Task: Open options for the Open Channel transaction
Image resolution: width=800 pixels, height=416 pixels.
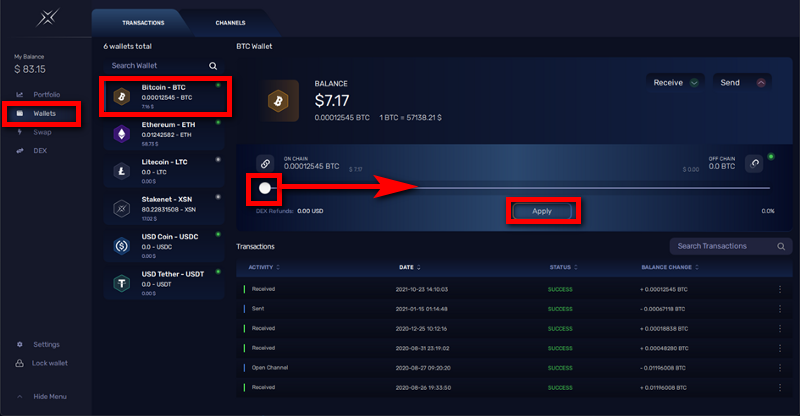Action: point(780,368)
